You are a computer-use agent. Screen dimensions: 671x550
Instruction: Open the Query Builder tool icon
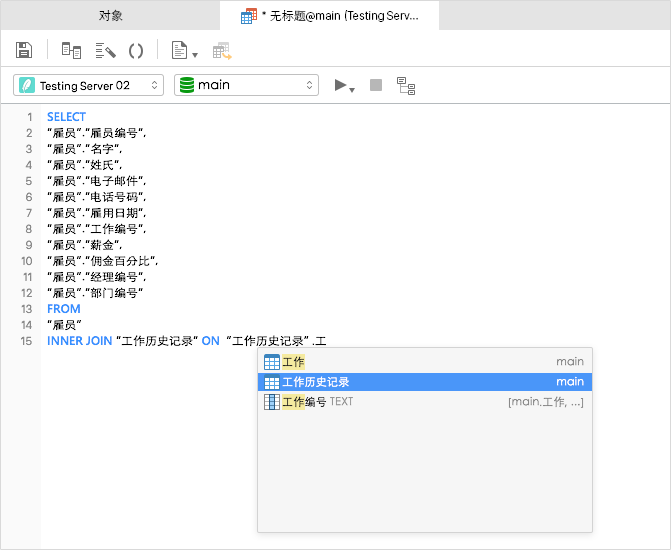(71, 51)
